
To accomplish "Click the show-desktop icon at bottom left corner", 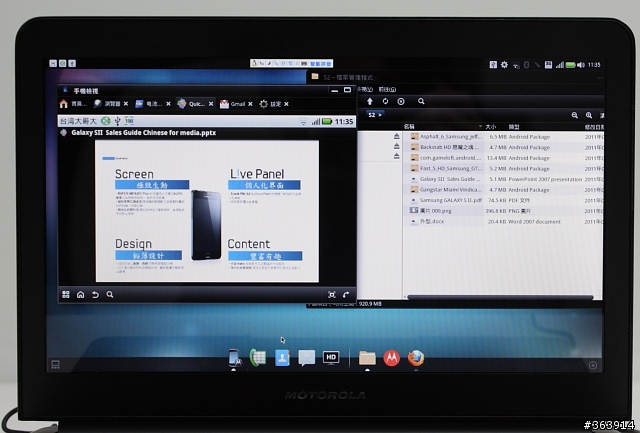I will click(x=56, y=364).
